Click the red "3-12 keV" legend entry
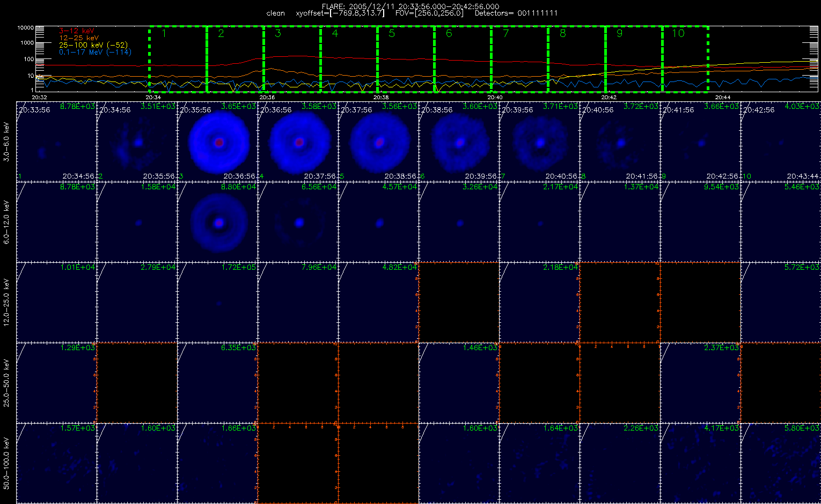Viewport: 821px width, 504px height. tap(76, 31)
